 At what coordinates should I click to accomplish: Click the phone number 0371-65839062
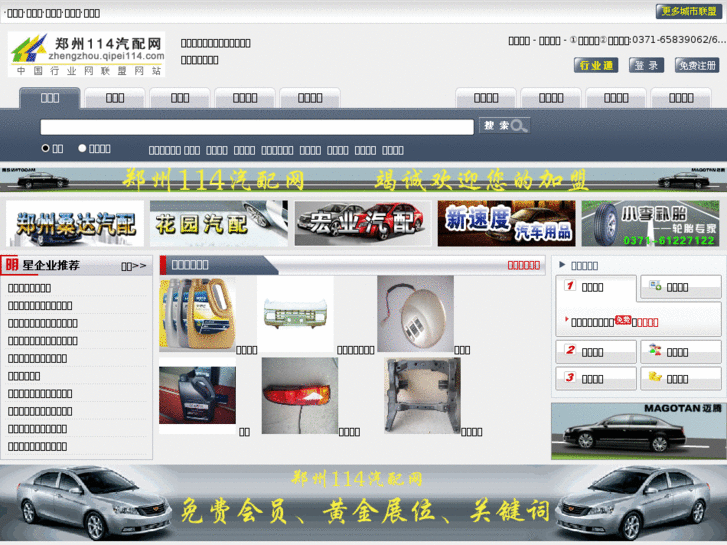(x=671, y=40)
